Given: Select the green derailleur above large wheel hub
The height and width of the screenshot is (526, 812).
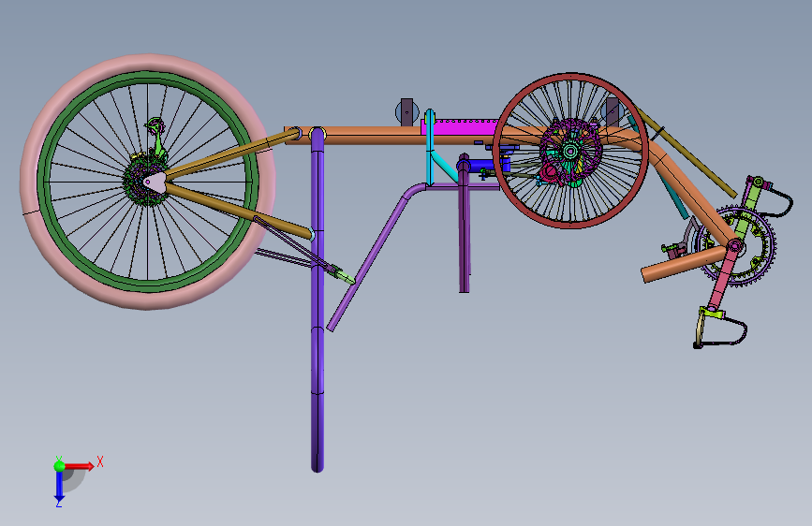Looking at the screenshot, I should coord(155,136).
